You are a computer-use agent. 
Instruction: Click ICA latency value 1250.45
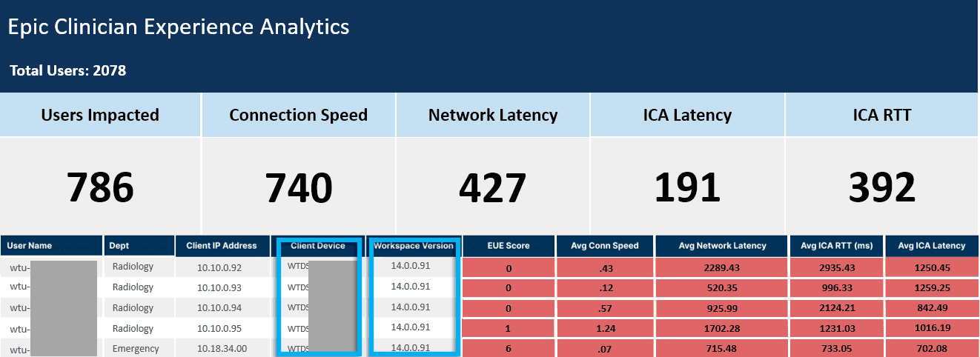point(932,267)
